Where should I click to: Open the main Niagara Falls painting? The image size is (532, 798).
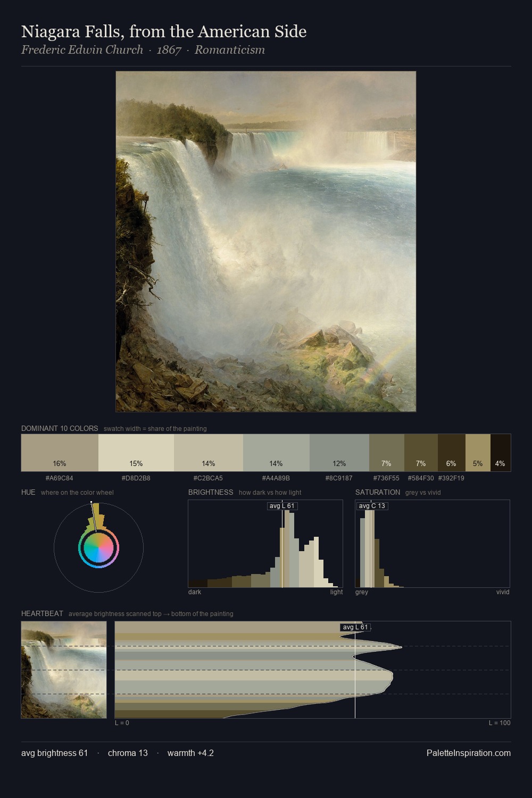(266, 242)
